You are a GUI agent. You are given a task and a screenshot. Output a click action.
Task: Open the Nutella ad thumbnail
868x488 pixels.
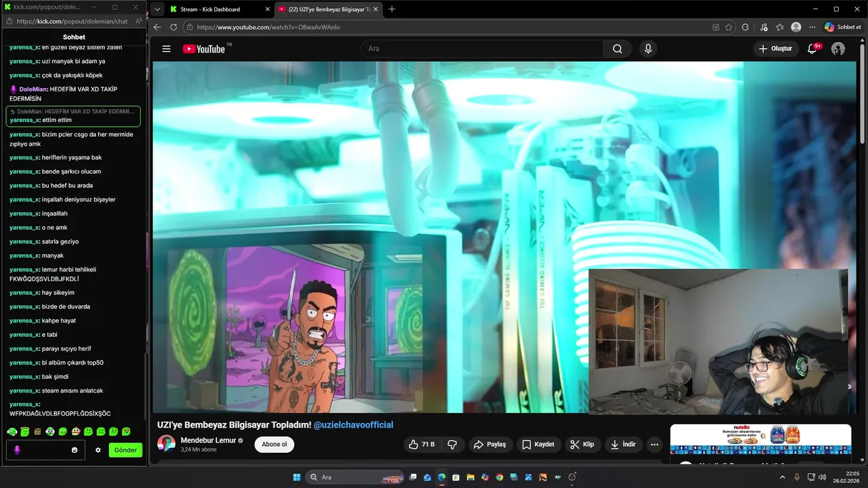[761, 440]
